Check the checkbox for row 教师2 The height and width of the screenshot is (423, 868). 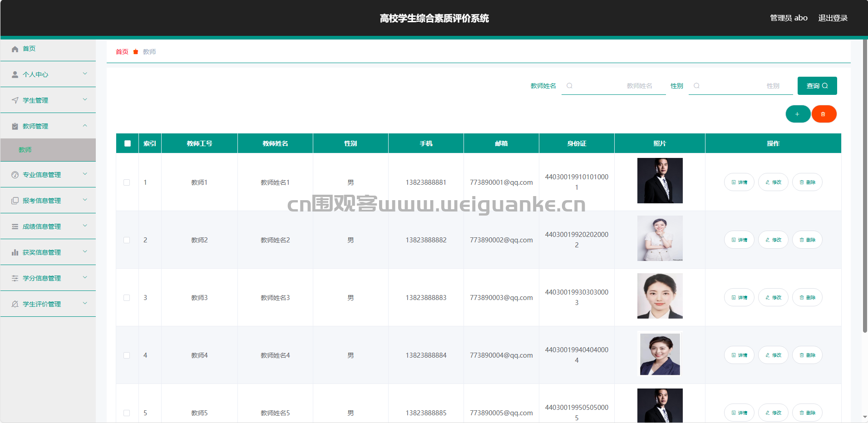point(127,240)
